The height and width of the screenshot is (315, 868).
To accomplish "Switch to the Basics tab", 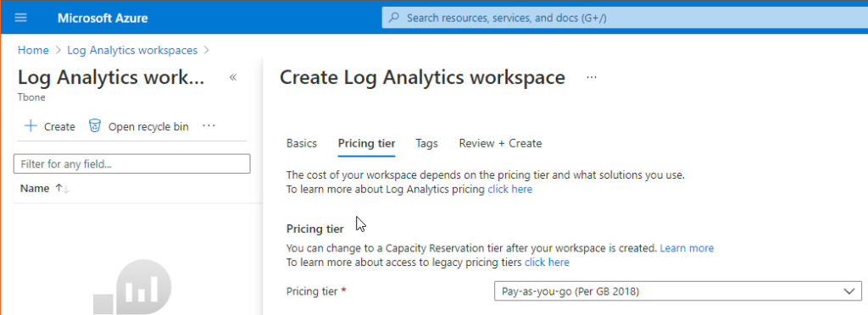I will click(x=302, y=143).
